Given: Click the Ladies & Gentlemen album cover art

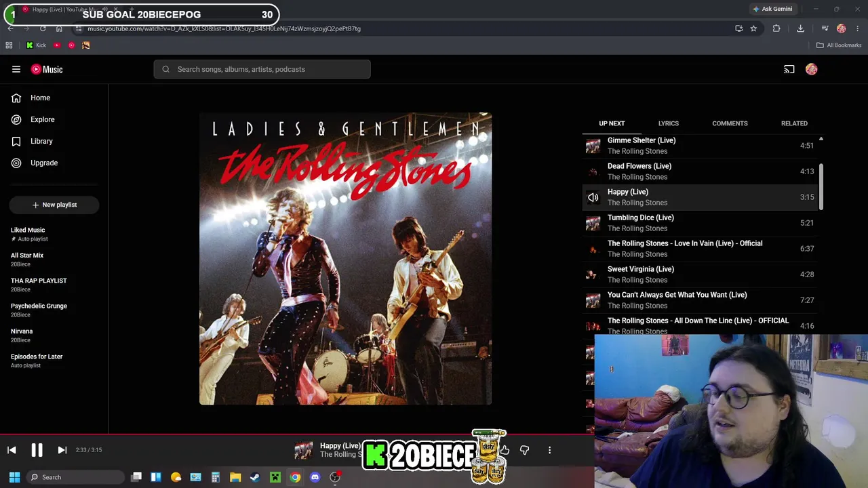Looking at the screenshot, I should click(x=346, y=259).
